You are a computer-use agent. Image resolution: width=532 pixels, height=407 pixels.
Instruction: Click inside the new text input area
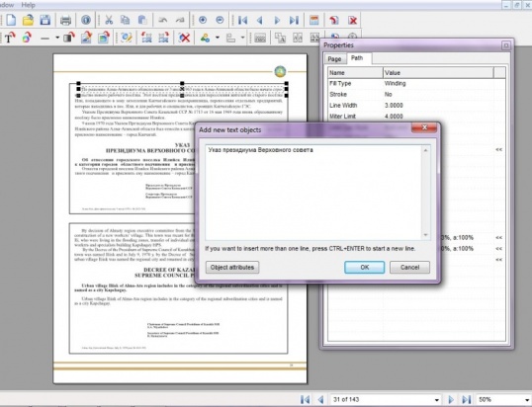pos(313,193)
